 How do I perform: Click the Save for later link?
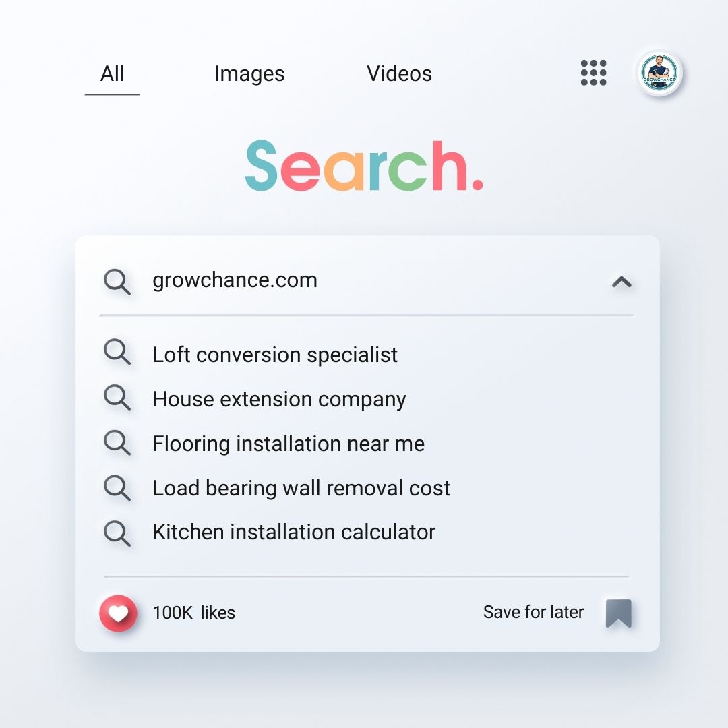tap(533, 612)
